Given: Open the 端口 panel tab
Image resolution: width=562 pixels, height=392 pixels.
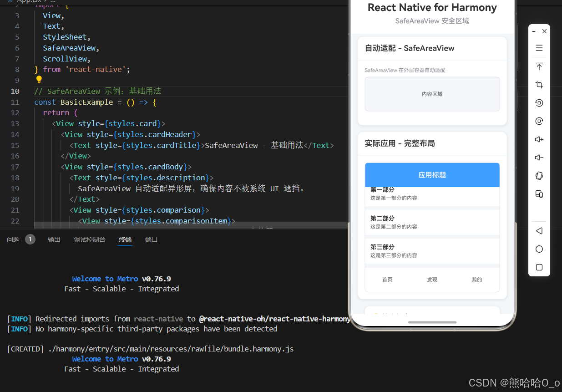Looking at the screenshot, I should tap(152, 239).
